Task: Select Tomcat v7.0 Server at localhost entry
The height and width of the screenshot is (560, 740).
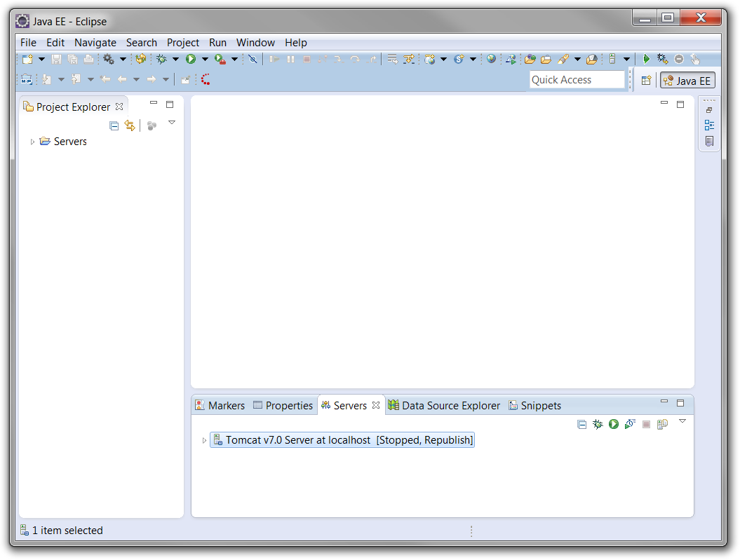Action: tap(349, 441)
